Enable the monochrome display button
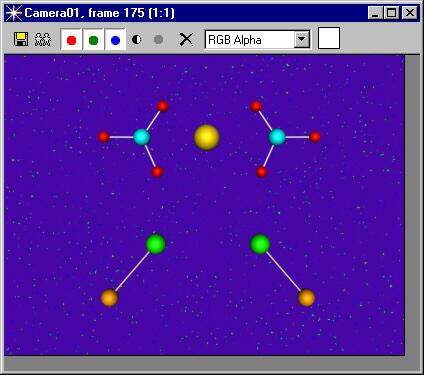 tap(158, 40)
